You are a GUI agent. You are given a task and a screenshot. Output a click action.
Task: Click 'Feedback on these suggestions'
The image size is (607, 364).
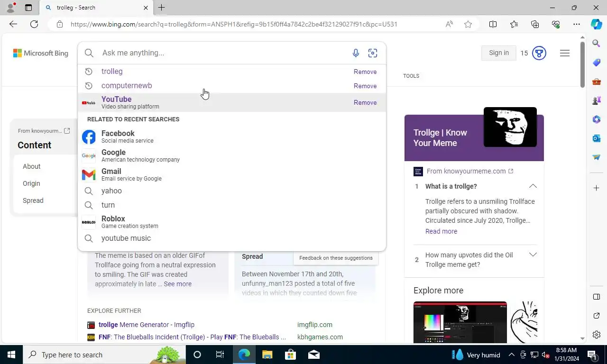[x=336, y=258]
